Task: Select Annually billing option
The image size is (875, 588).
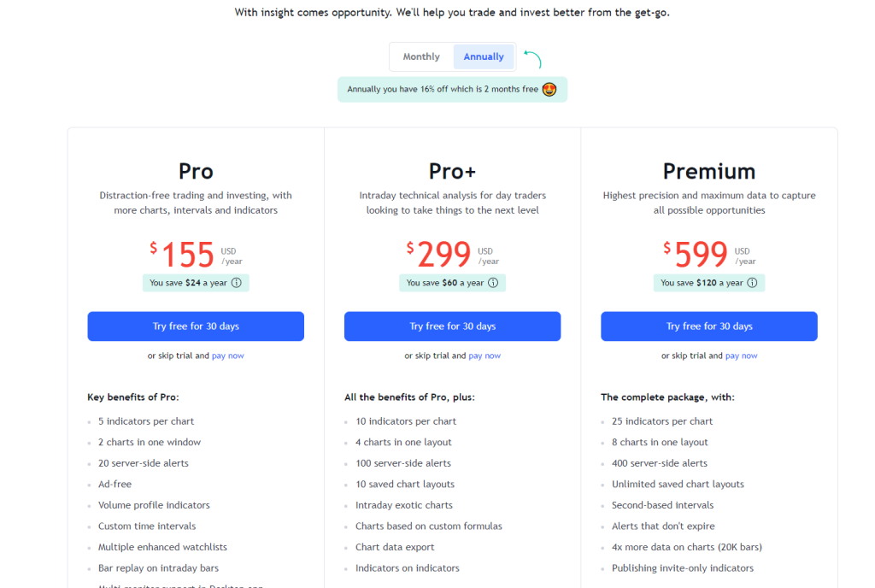Action: coord(484,56)
